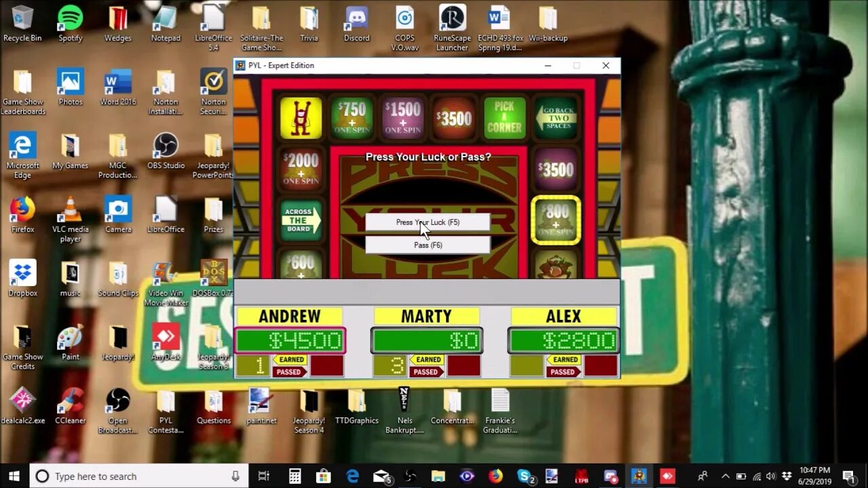Open the RuneScape Launcher desktop icon
868x488 pixels.
point(452,28)
